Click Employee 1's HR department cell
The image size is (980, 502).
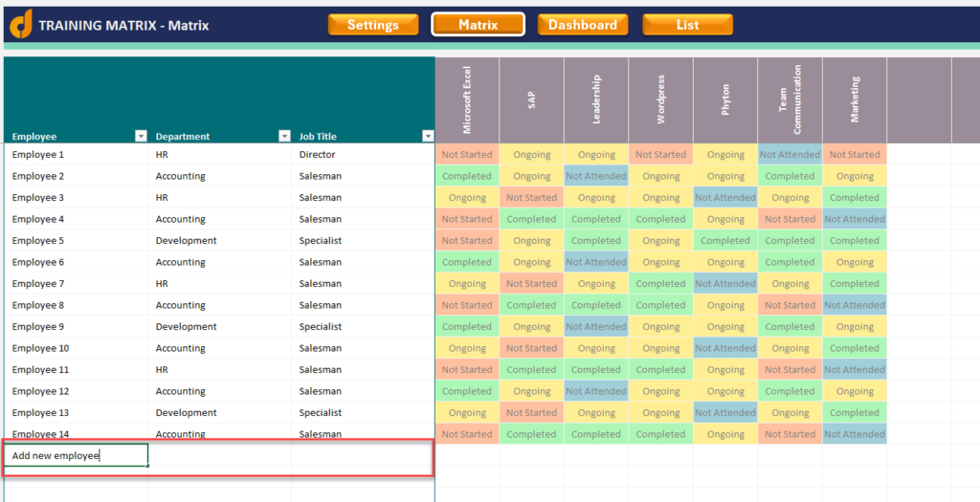(219, 154)
